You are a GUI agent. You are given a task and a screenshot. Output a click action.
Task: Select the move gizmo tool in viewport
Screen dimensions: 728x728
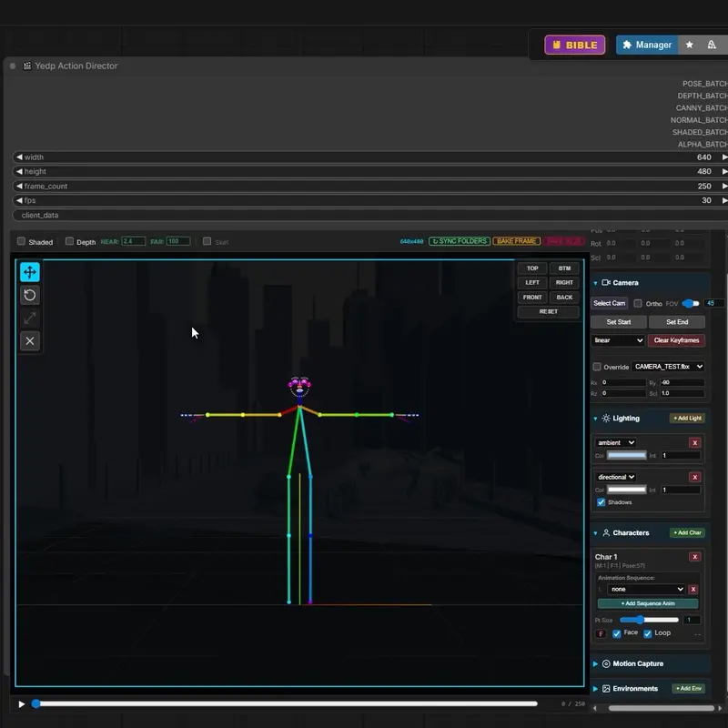(30, 272)
